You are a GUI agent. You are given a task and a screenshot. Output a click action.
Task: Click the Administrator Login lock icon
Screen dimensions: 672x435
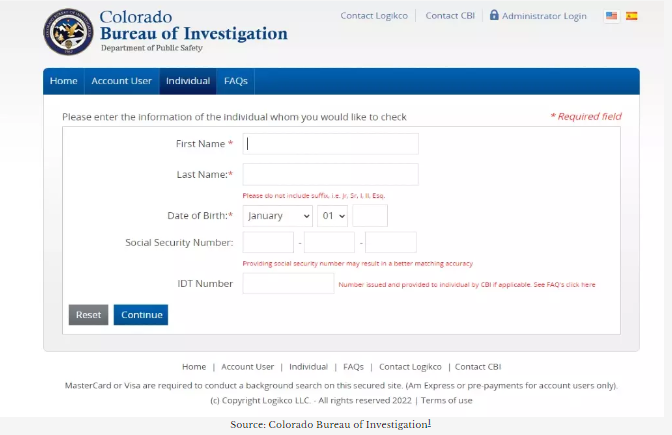click(494, 16)
